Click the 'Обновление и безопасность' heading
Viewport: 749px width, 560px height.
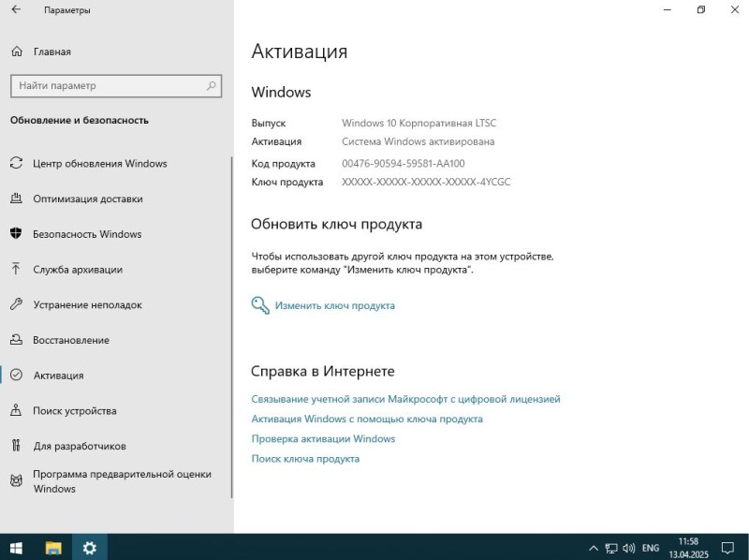pos(80,121)
